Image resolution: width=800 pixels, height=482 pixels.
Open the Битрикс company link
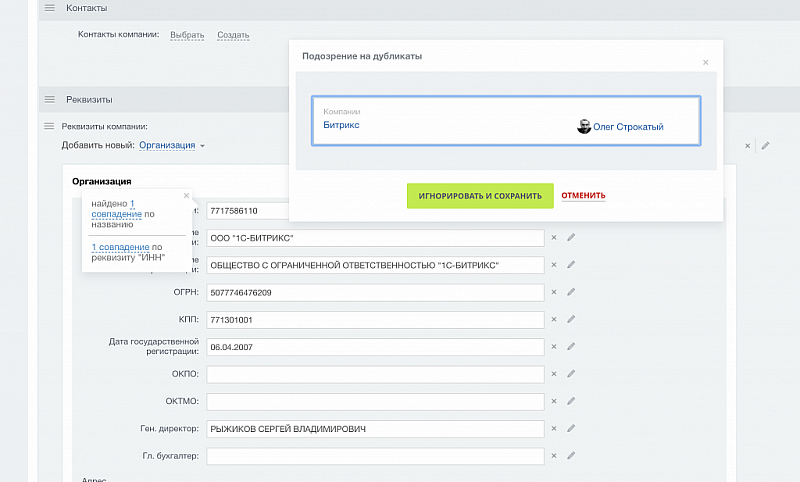tap(341, 125)
